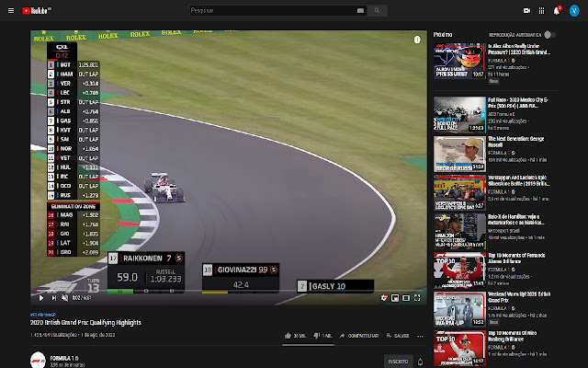Open the Alex Albon Under Pressure thumbnail
Screen dimensions: 588x368
459,61
